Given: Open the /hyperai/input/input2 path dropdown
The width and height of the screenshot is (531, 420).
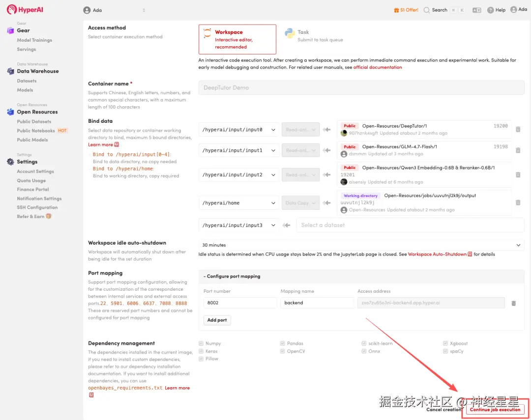Looking at the screenshot, I should (x=239, y=175).
